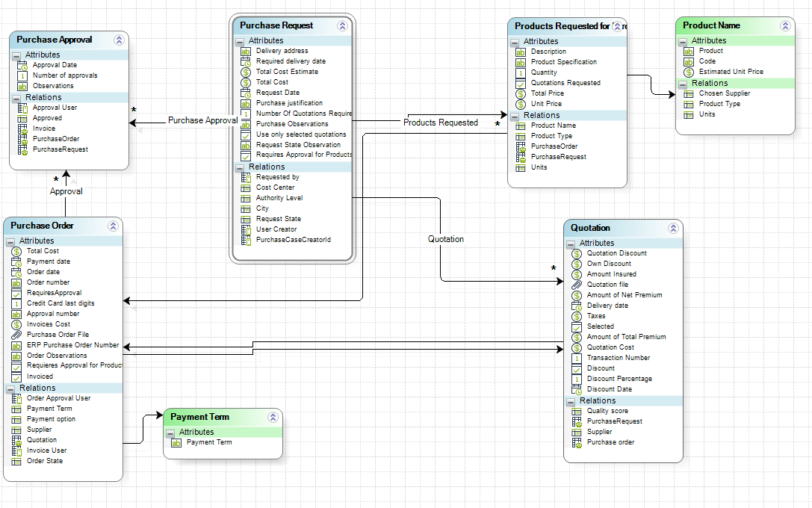Click the Requested by relation icon

tap(246, 178)
